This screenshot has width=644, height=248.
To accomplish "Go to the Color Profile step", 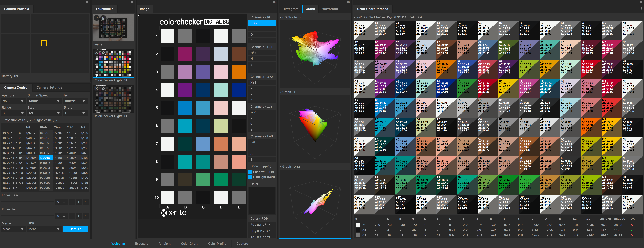I will coord(217,243).
